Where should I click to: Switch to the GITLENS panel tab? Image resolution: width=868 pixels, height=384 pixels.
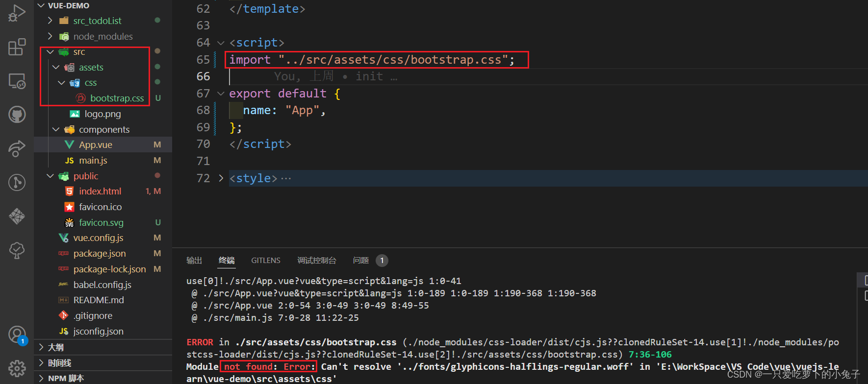click(266, 261)
